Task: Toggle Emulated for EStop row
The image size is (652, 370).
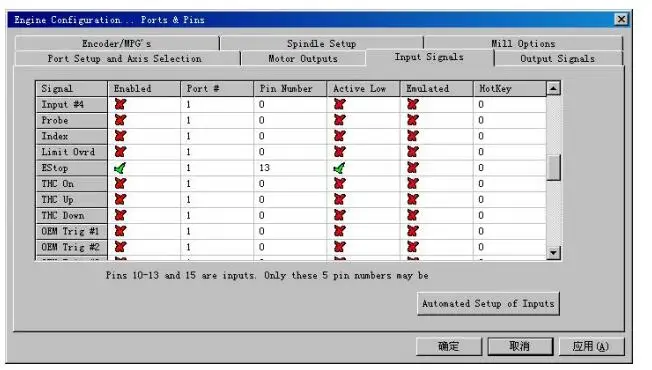Action: point(413,168)
